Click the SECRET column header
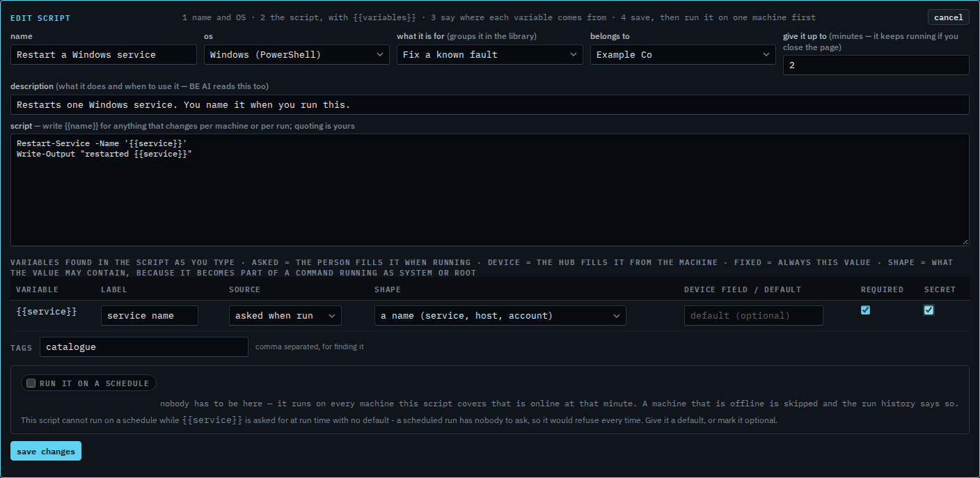 940,289
